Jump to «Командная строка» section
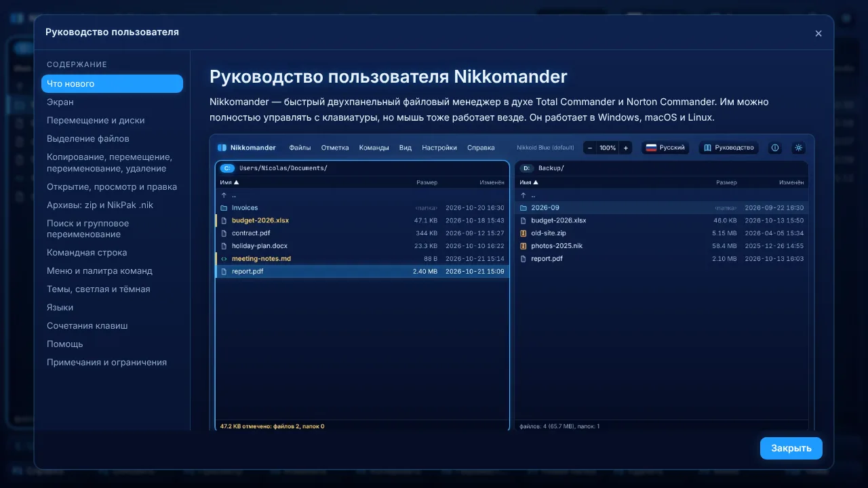The height and width of the screenshot is (488, 868). 112,252
